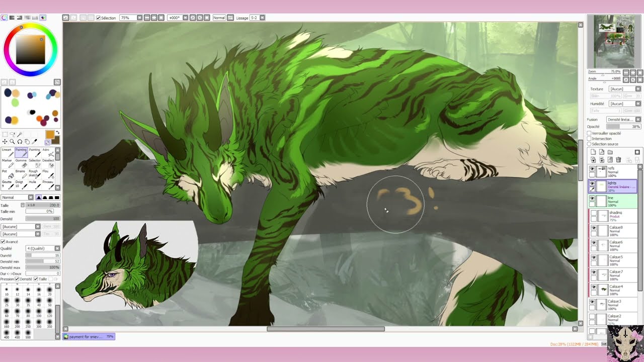Viewport: 644px width, 362px height.
Task: Swap foreground and background colors
Action: pos(57,133)
